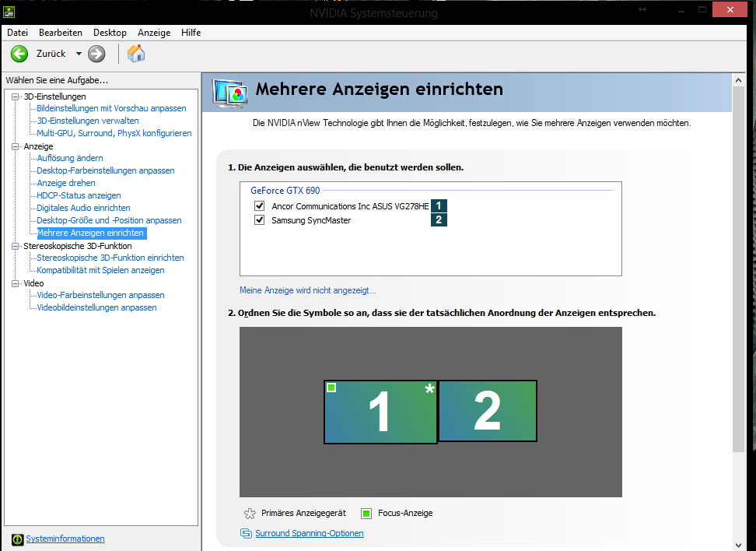Open HDCP-Status anzeigen
The width and height of the screenshot is (756, 551).
[x=79, y=195]
